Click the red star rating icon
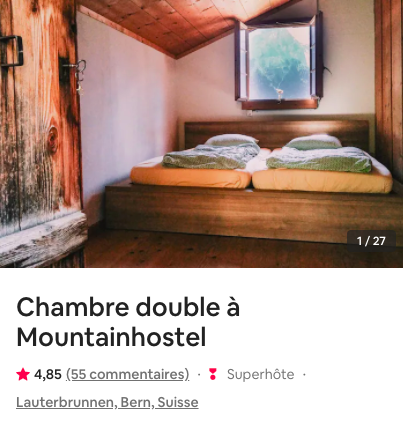Screen dimensions: 403x425 (x=23, y=374)
